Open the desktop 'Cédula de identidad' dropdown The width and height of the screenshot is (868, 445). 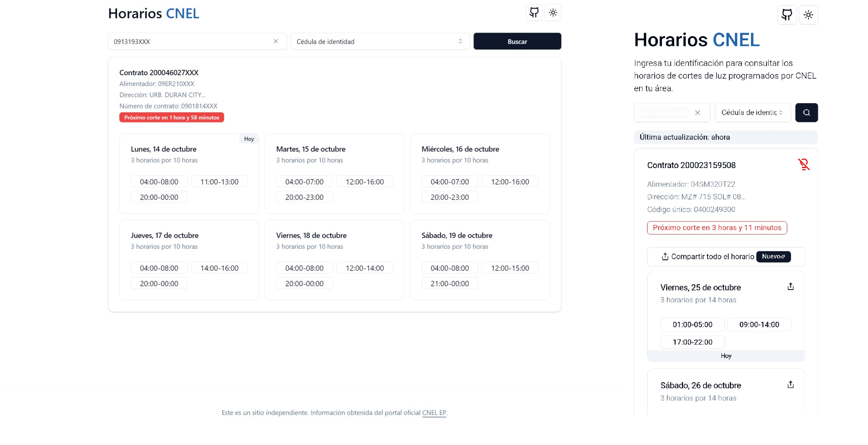click(380, 41)
